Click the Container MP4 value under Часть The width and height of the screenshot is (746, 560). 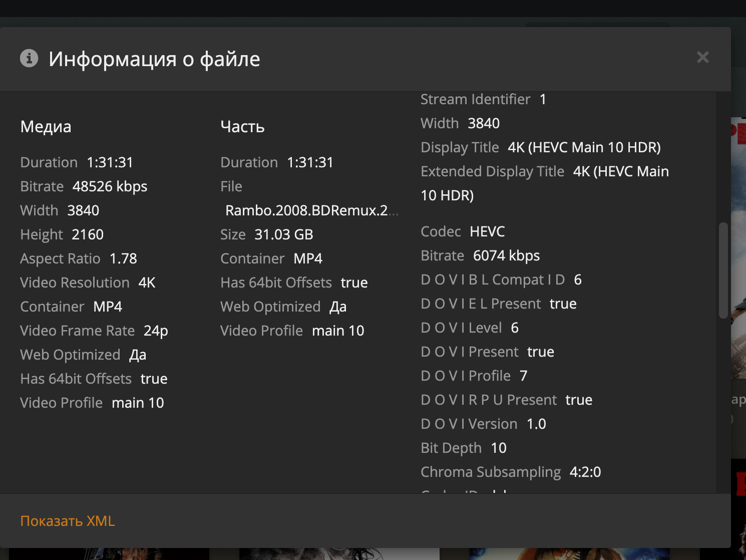pyautogui.click(x=308, y=258)
